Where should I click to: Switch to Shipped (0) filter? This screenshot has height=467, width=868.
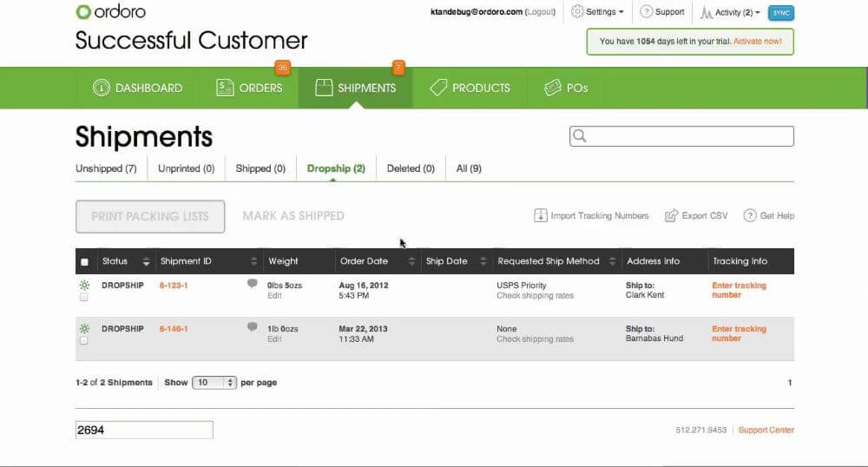260,168
